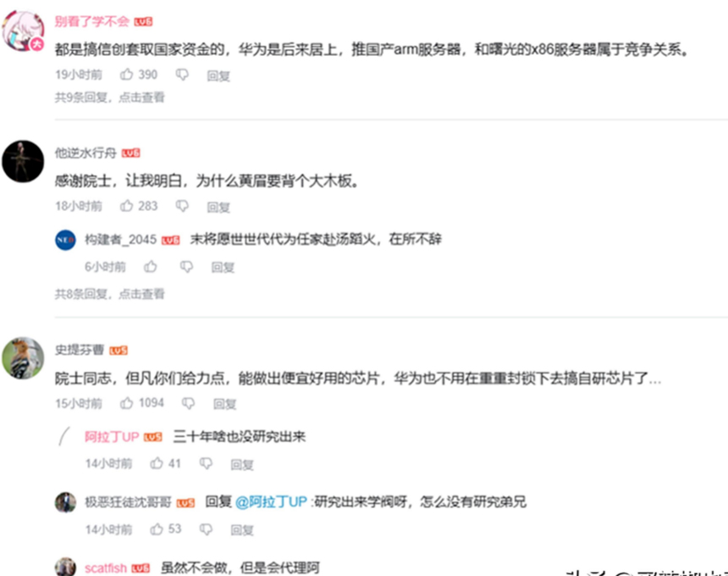The height and width of the screenshot is (576, 728).
Task: Dislike the comment by 别看了学不会
Action: (x=182, y=75)
